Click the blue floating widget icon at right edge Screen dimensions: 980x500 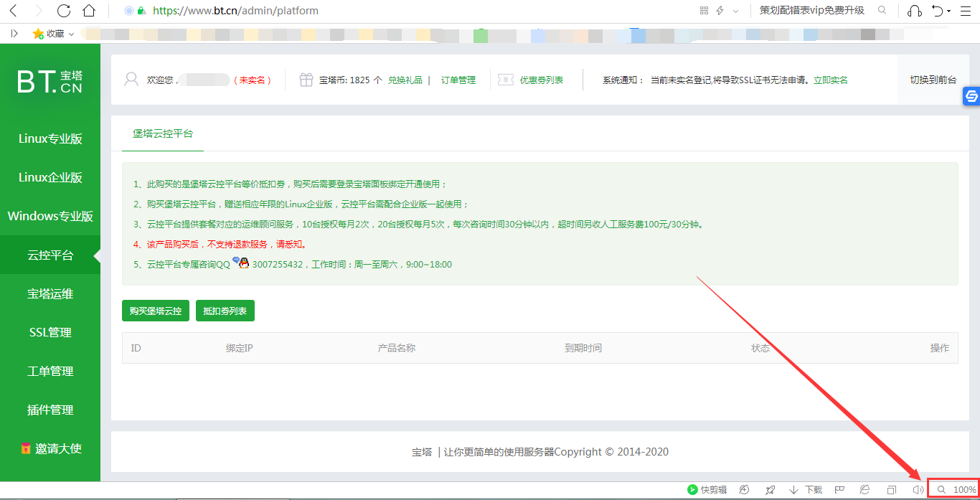coord(971,96)
